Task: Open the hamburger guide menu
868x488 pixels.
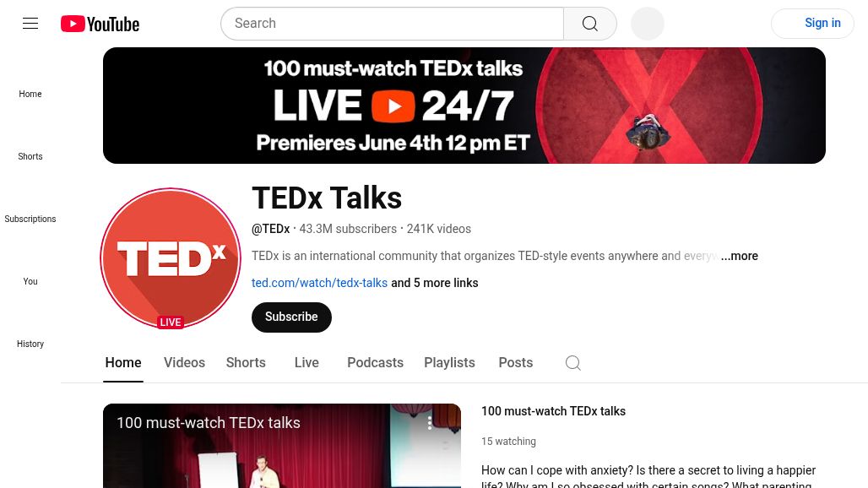Action: click(30, 24)
